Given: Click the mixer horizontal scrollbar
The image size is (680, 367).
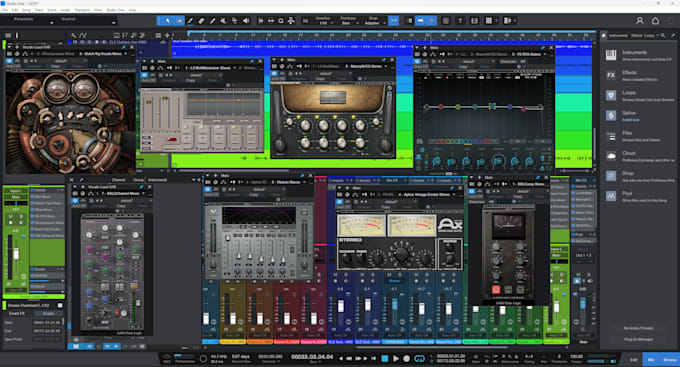Looking at the screenshot, I should pyautogui.click(x=432, y=347).
